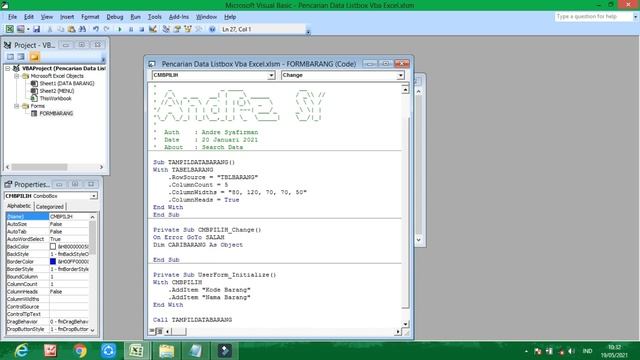
Task: Collapse the Microsoft Excel Objects folder
Action: click(17, 76)
